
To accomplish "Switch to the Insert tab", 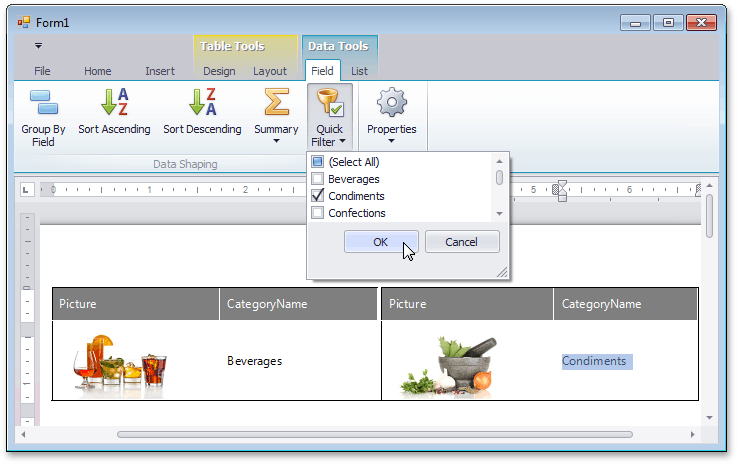I will pyautogui.click(x=160, y=71).
